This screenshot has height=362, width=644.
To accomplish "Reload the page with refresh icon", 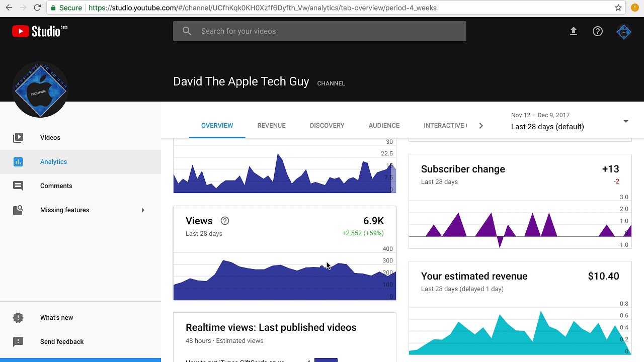I will (x=37, y=8).
